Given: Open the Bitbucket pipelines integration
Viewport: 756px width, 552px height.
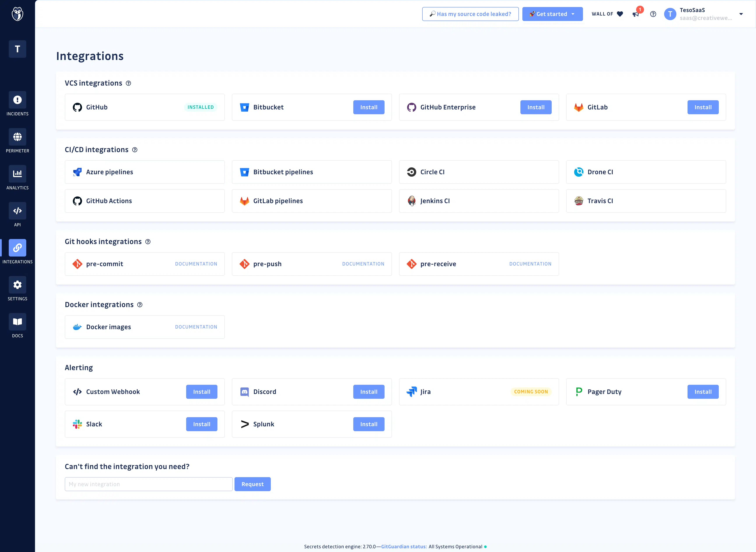Looking at the screenshot, I should coord(312,172).
